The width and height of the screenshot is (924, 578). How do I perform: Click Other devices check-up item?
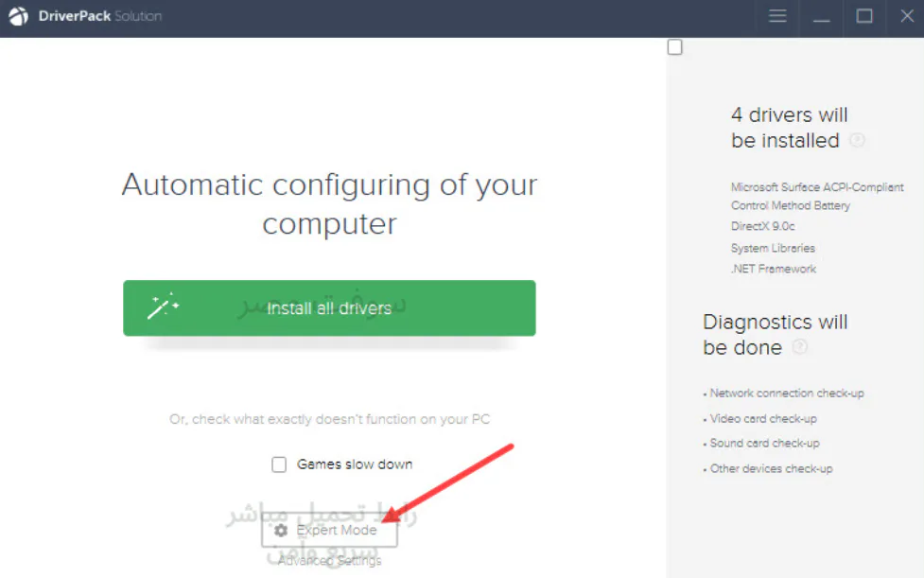[x=768, y=469]
